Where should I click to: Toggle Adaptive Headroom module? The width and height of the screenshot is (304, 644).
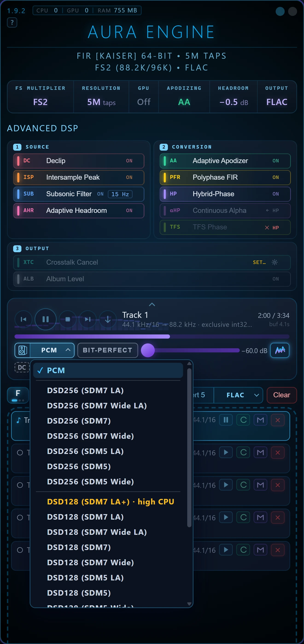(x=79, y=211)
